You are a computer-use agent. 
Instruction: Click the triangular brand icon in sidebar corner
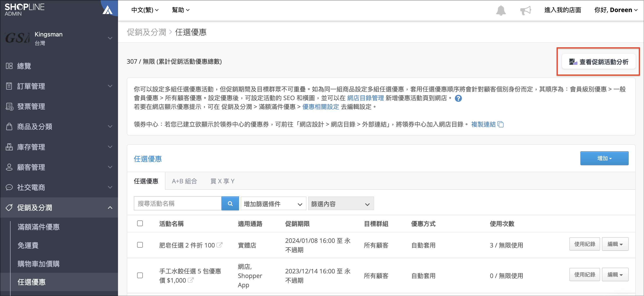click(108, 10)
